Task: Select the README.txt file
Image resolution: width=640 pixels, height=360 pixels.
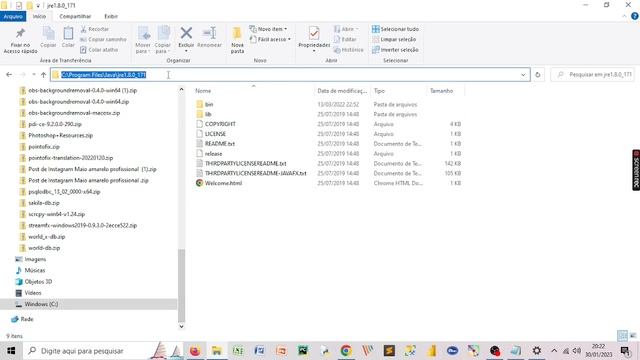Action: click(220, 144)
